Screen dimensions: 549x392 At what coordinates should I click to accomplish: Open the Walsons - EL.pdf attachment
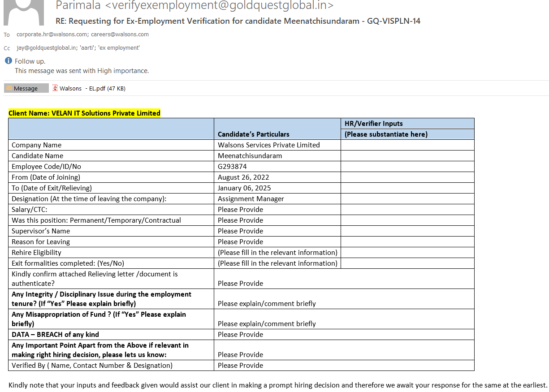point(89,88)
